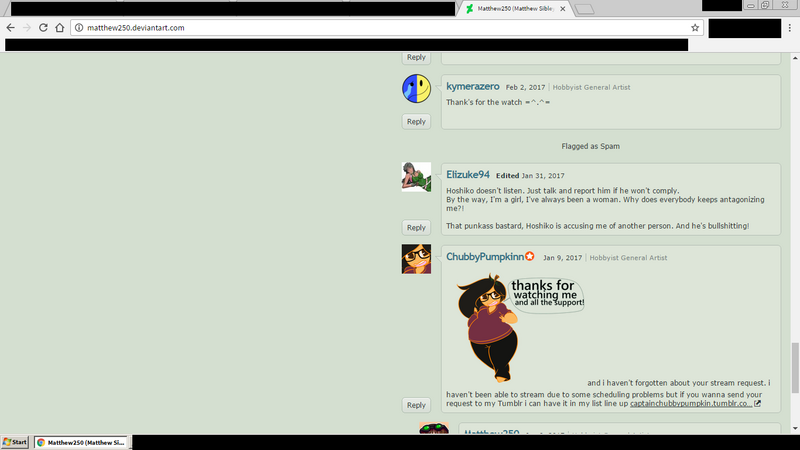Click the address bar URL field
800x450 pixels.
coord(380,28)
